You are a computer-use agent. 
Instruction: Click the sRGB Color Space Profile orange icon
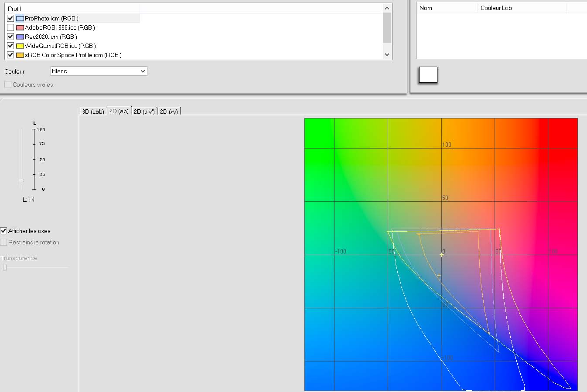pyautogui.click(x=20, y=55)
